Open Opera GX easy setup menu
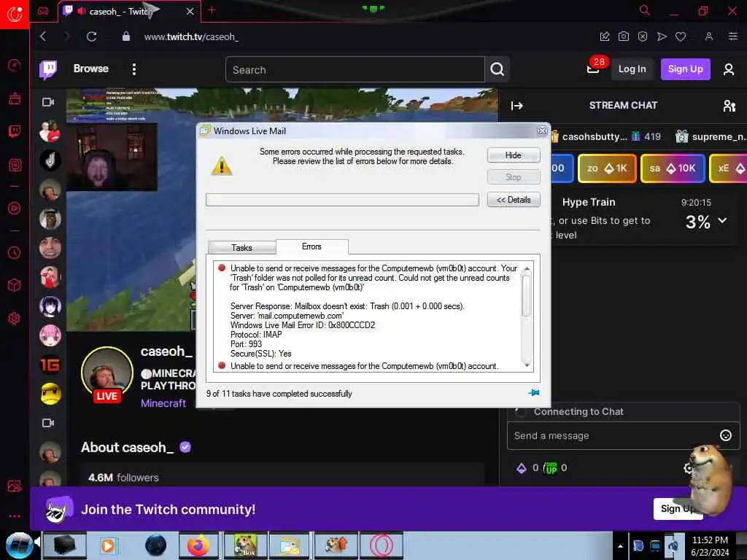 (x=733, y=36)
